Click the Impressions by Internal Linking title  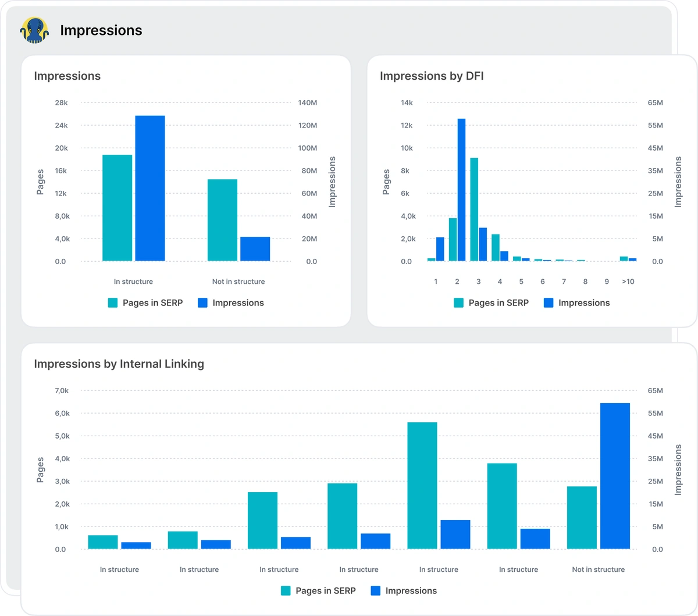click(x=119, y=364)
